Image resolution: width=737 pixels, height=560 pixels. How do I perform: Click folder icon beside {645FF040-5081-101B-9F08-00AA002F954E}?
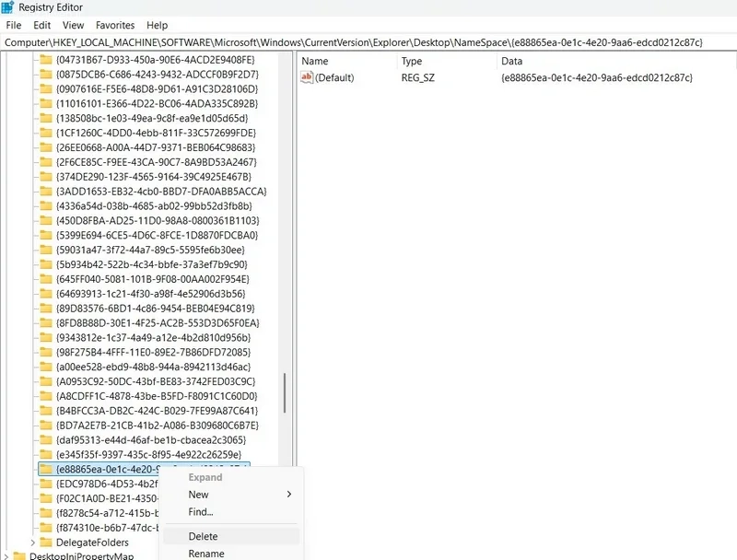pos(46,279)
